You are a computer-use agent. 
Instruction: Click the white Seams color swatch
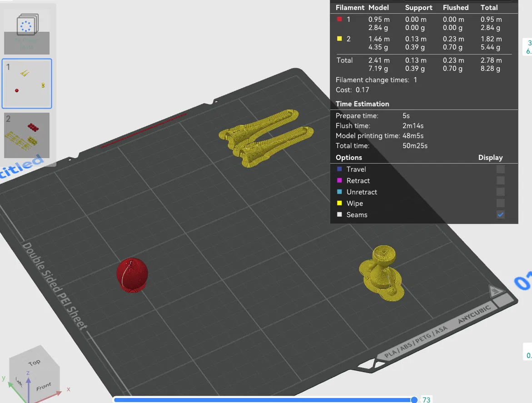pyautogui.click(x=339, y=214)
